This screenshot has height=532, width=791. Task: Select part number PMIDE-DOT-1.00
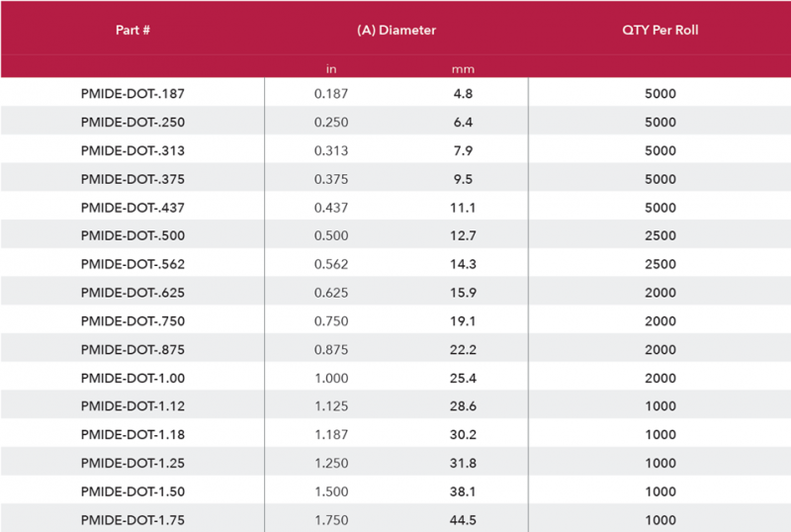tap(132, 379)
